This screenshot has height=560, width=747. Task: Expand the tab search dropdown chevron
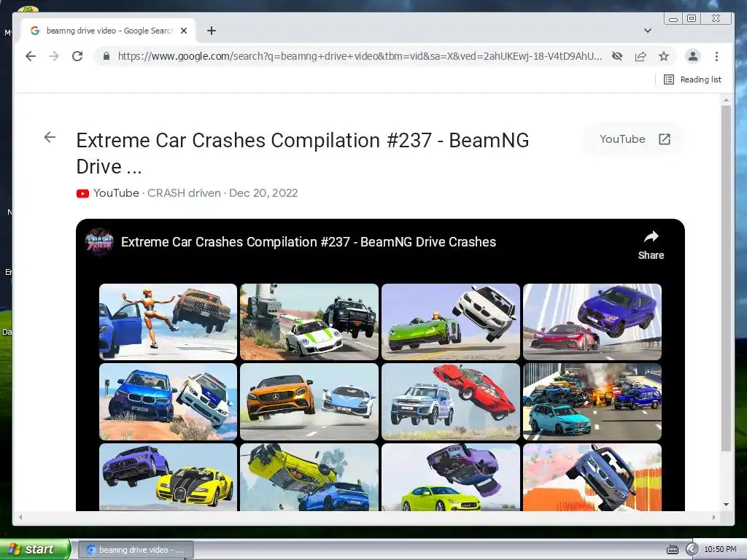pyautogui.click(x=648, y=31)
